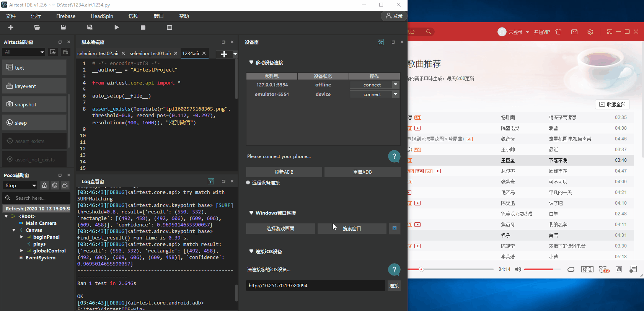
Task: Click the Poco Search here input field
Action: tap(36, 198)
